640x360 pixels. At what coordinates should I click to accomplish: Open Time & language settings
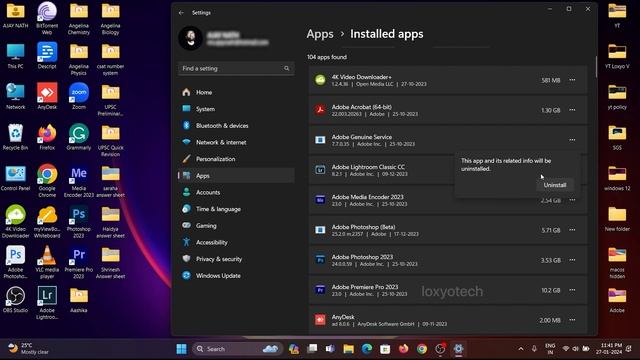click(236, 209)
